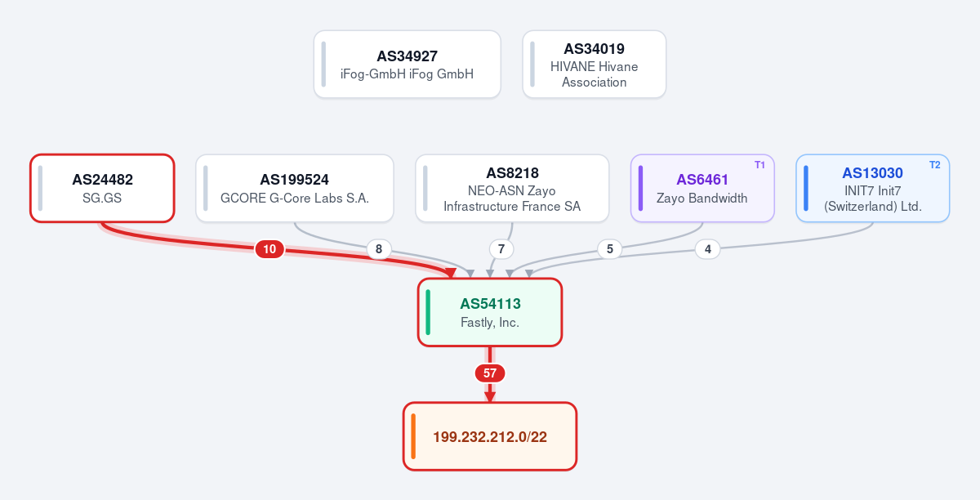The image size is (980, 500).
Task: Click the T2 tier tag on AS13030
Action: pos(935,165)
